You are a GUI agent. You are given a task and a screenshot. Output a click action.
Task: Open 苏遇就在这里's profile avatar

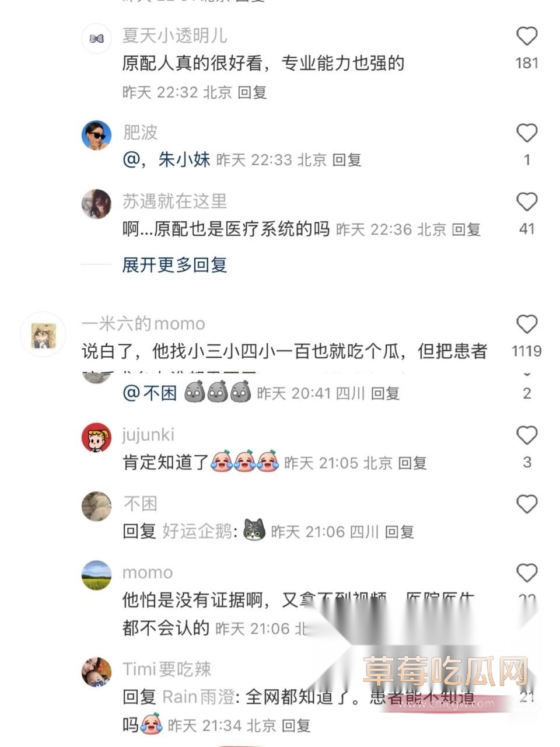tap(96, 204)
